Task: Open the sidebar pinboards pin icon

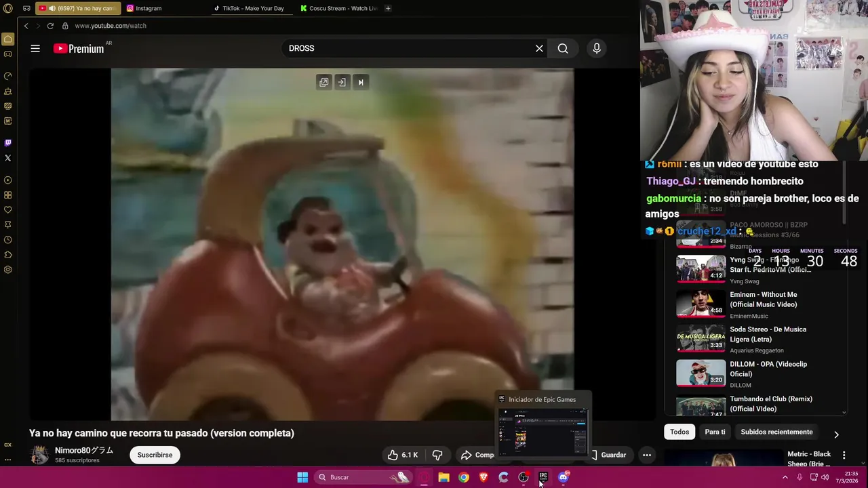Action: point(7,225)
